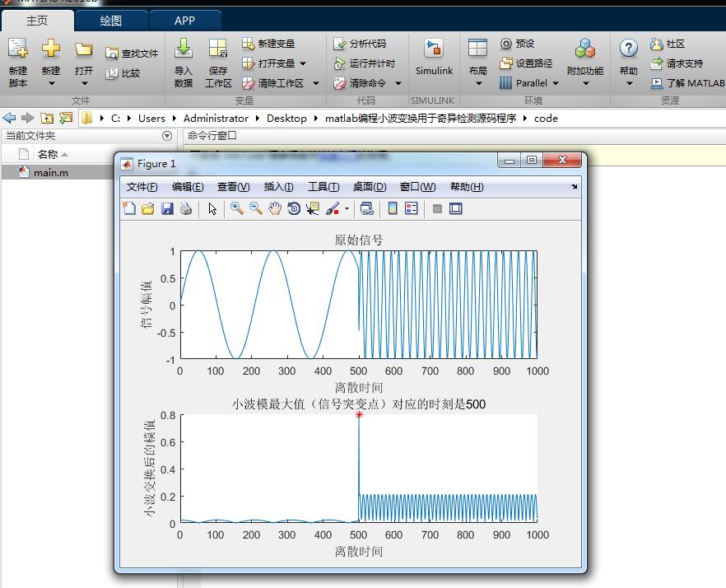Image resolution: width=726 pixels, height=588 pixels.
Task: Click the New Script (新建脚本) icon
Action: tap(18, 49)
